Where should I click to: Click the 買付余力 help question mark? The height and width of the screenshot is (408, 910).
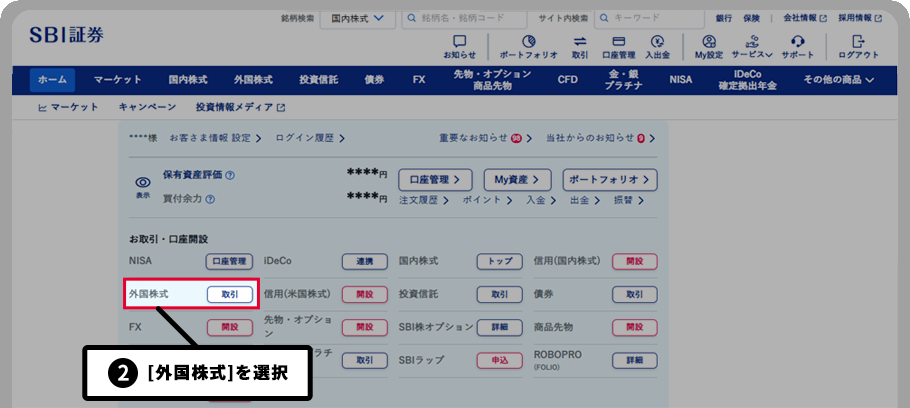(211, 199)
